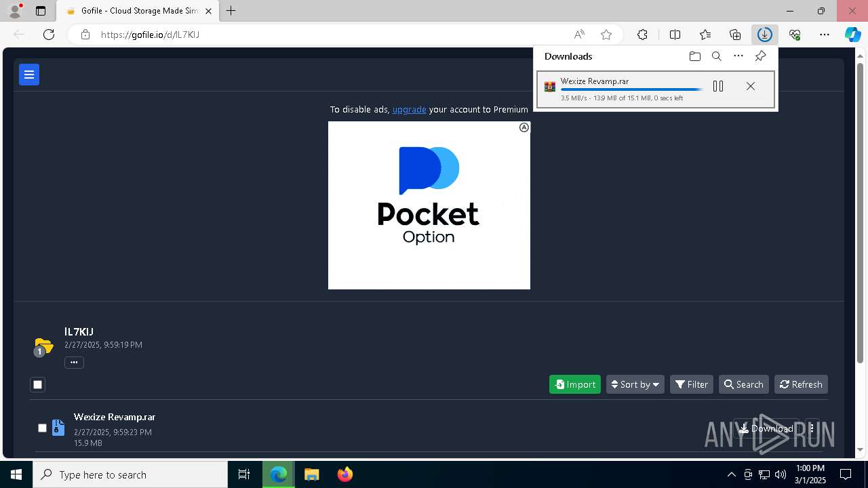
Task: Open the Collections icon
Action: point(735,35)
